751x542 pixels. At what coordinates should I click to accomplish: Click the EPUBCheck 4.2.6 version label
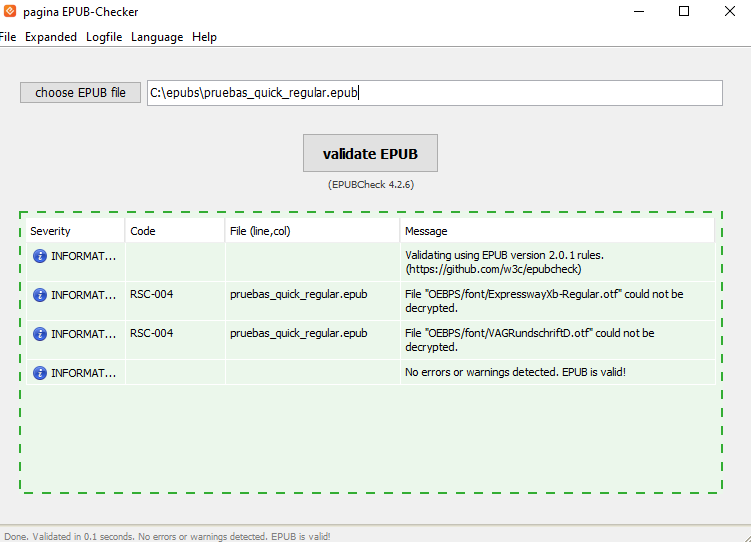(371, 184)
